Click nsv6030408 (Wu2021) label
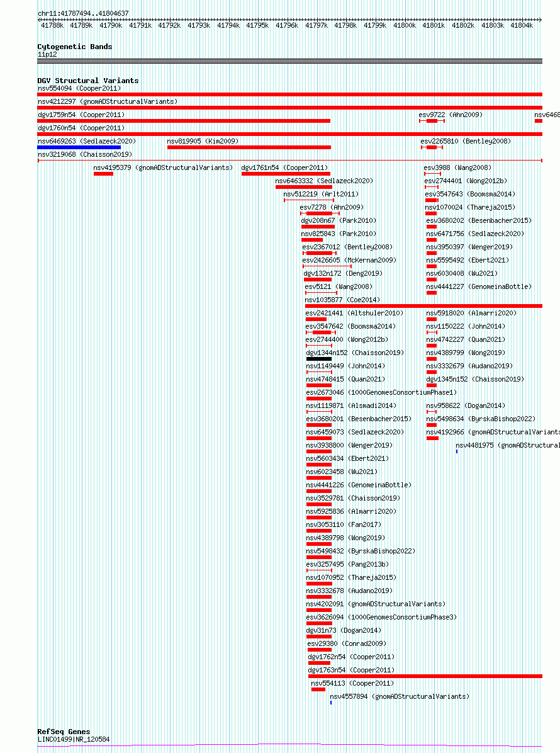The width and height of the screenshot is (560, 753). 462,273
